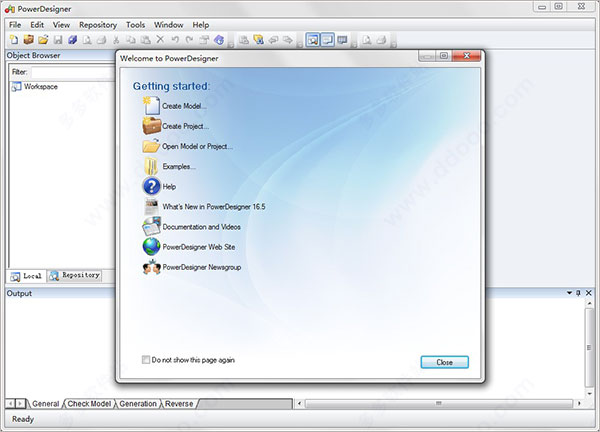Click the 'Examples...' link
This screenshot has height=432, width=600.
coord(179,166)
